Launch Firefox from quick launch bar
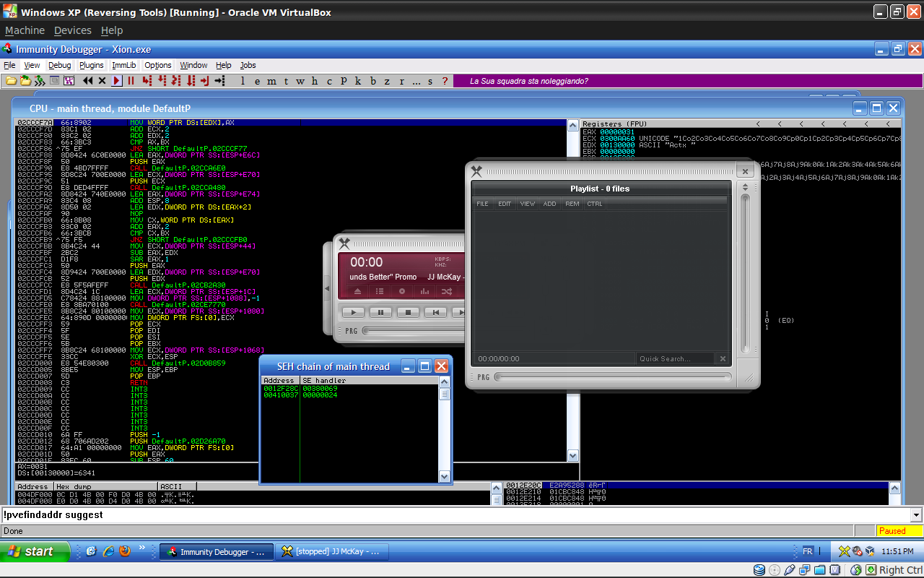Screen dimensions: 924x578 (x=125, y=551)
